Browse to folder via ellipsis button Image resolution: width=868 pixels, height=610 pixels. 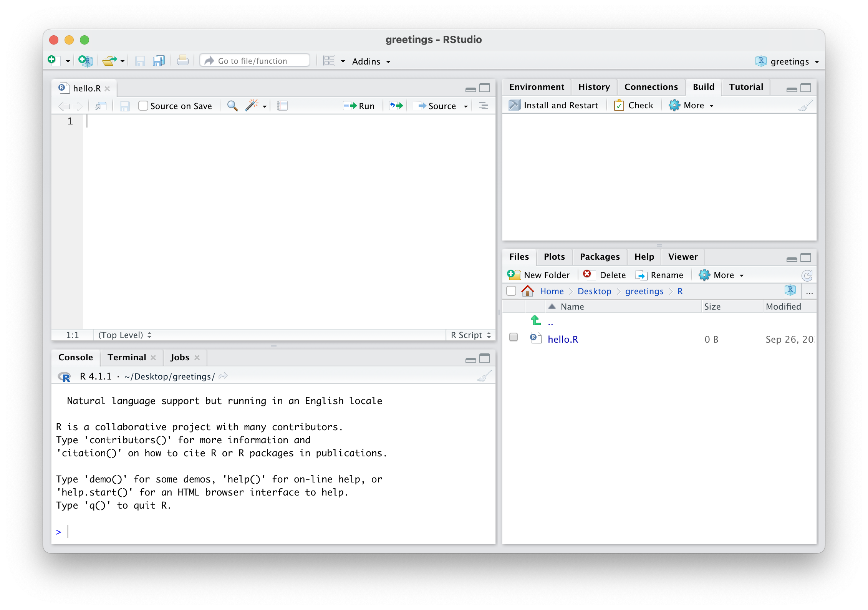(810, 293)
